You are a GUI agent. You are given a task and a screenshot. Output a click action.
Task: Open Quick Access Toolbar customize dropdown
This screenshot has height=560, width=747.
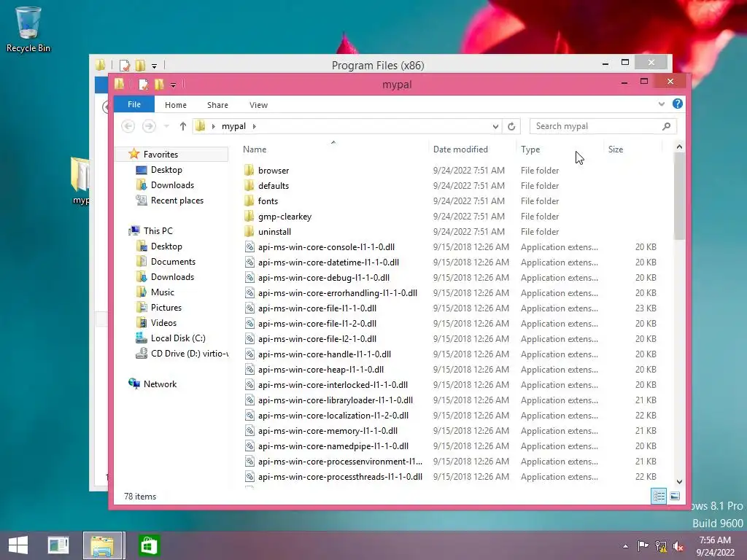173,85
